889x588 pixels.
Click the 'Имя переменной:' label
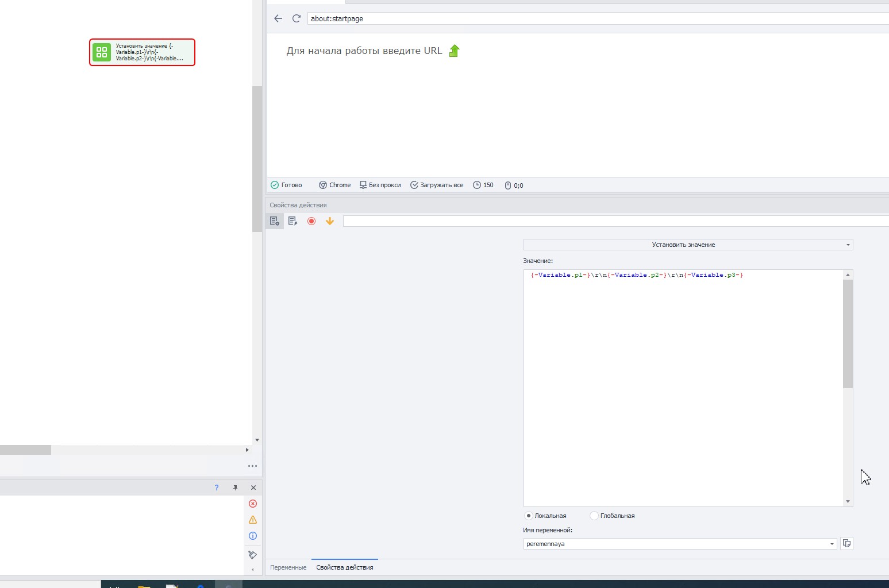pyautogui.click(x=548, y=530)
